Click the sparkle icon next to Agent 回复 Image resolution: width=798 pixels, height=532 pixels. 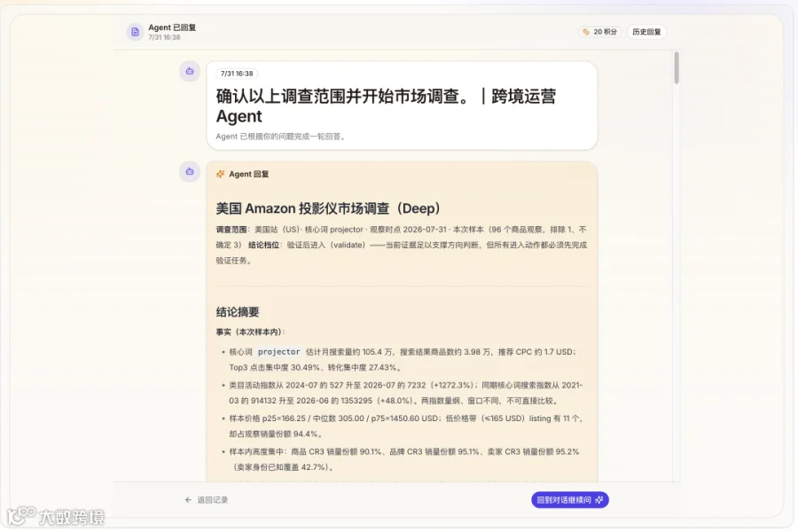[x=221, y=174]
